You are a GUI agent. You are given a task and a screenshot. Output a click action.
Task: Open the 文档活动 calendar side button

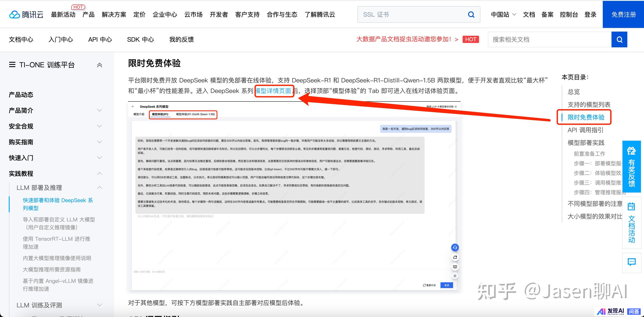click(x=631, y=222)
